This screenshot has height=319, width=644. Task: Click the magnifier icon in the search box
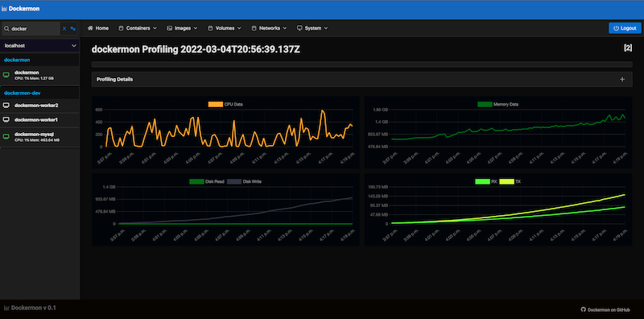(6, 29)
